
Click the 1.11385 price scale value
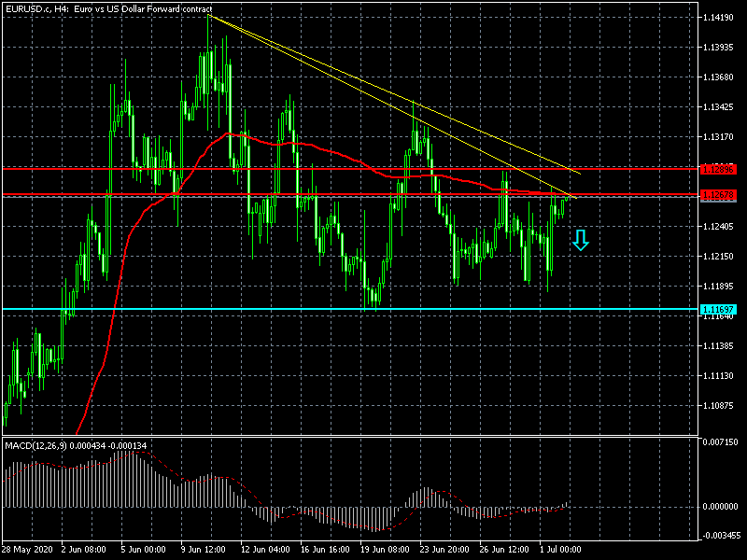point(718,345)
